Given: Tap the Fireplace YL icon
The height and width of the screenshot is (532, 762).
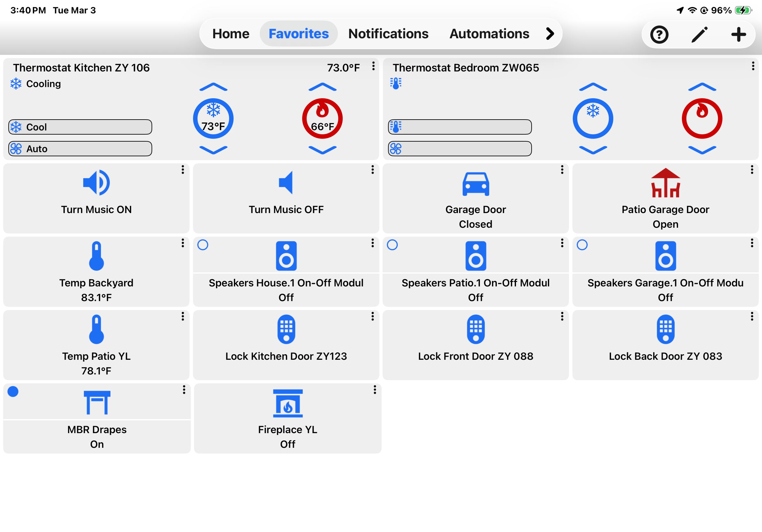Looking at the screenshot, I should click(288, 403).
